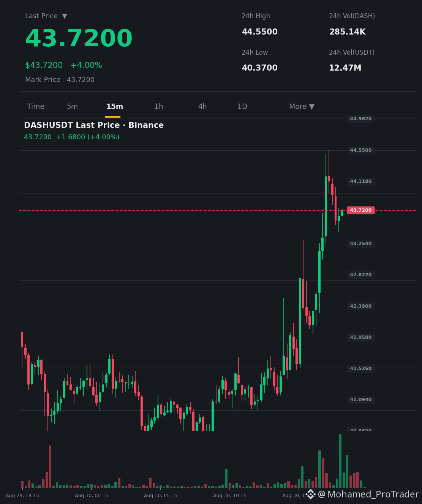Click the tallest green volume bar
The height and width of the screenshot is (504, 422).
click(x=340, y=461)
